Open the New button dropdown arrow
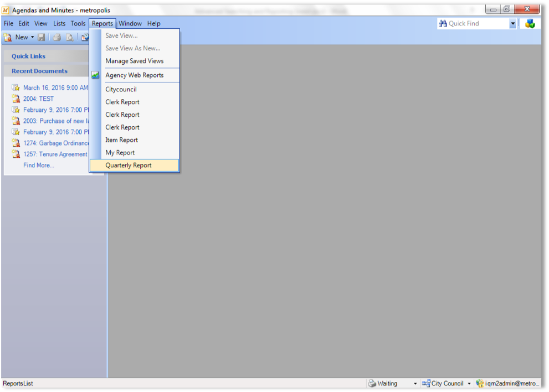This screenshot has width=549, height=392. [x=32, y=37]
